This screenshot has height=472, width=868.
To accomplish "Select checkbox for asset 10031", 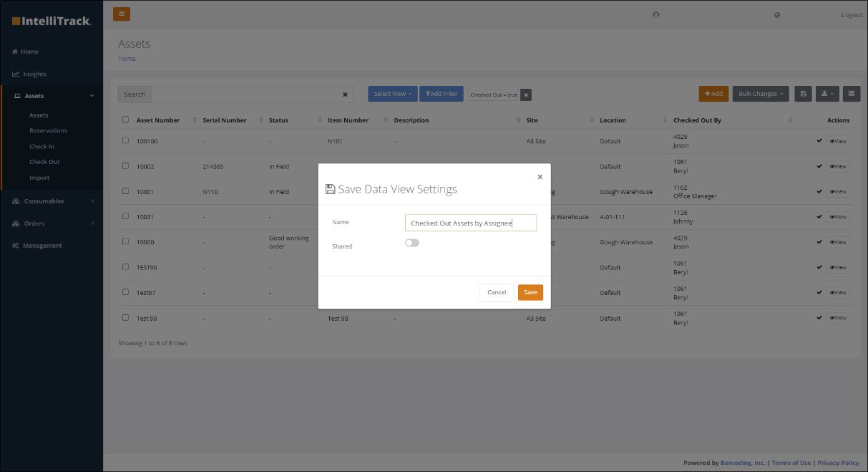I will (x=126, y=216).
